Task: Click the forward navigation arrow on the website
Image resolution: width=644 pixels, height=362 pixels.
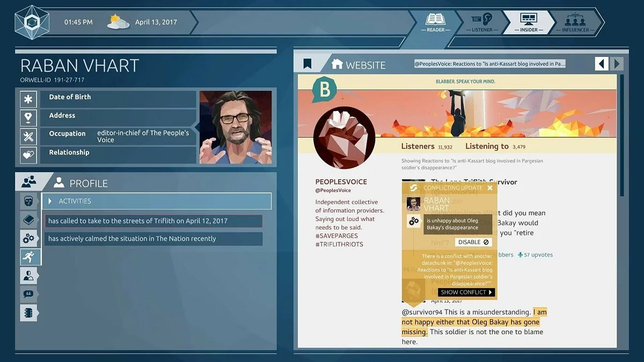Action: pyautogui.click(x=616, y=63)
